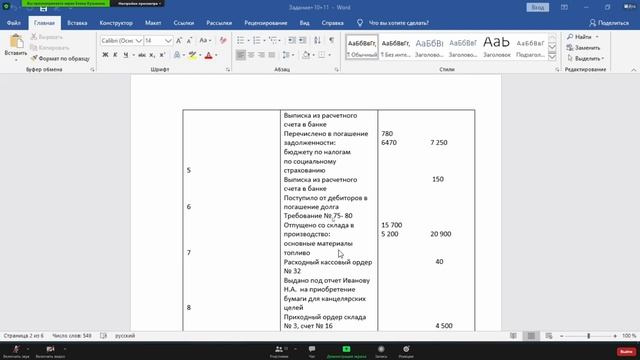Screen dimensions: 640x360
Task: Collapse the ribbon
Action: (x=633, y=70)
